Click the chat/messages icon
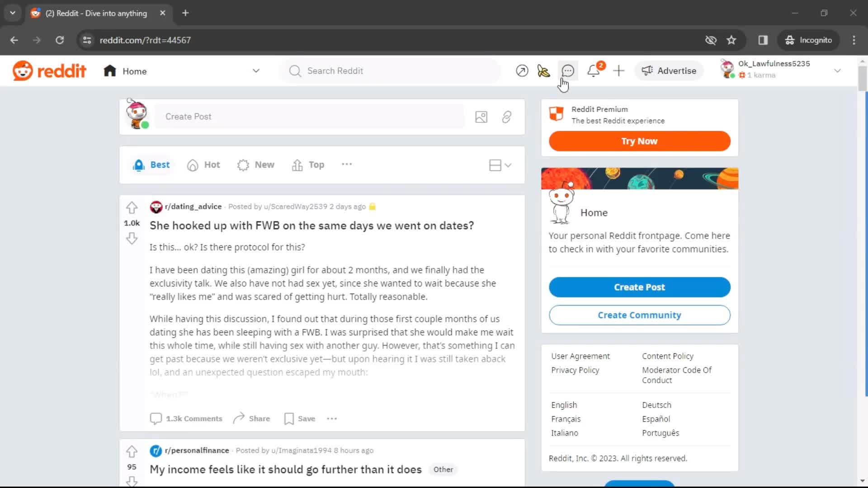This screenshot has height=488, width=868. click(x=567, y=70)
